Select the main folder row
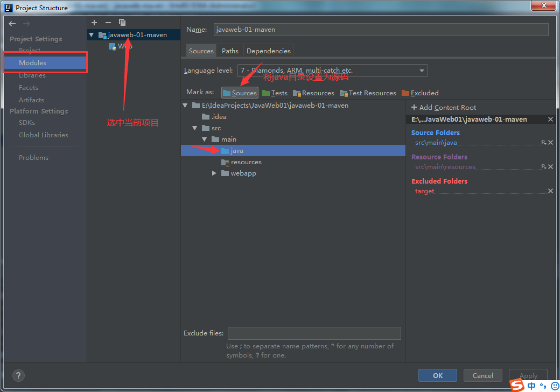The height and width of the screenshot is (392, 560). pos(224,139)
